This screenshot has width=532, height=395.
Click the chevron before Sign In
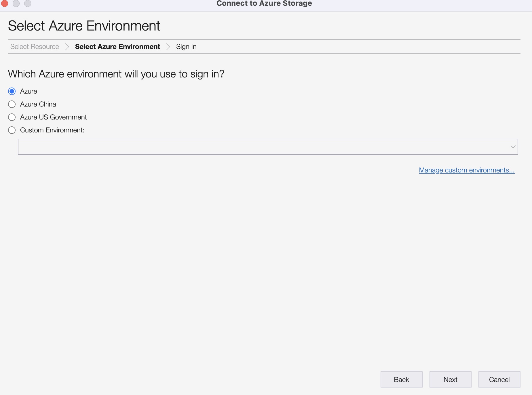168,47
